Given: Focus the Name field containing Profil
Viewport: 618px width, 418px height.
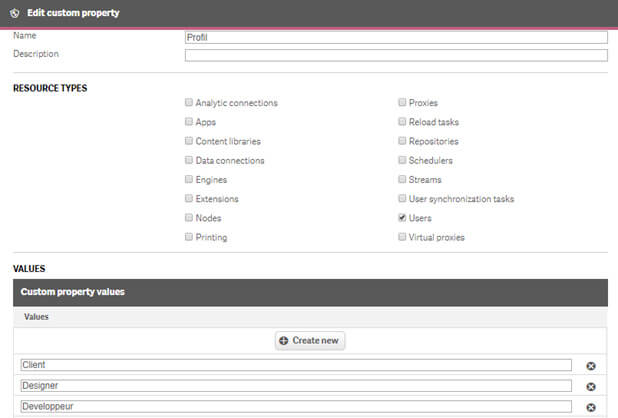Looking at the screenshot, I should [396, 37].
